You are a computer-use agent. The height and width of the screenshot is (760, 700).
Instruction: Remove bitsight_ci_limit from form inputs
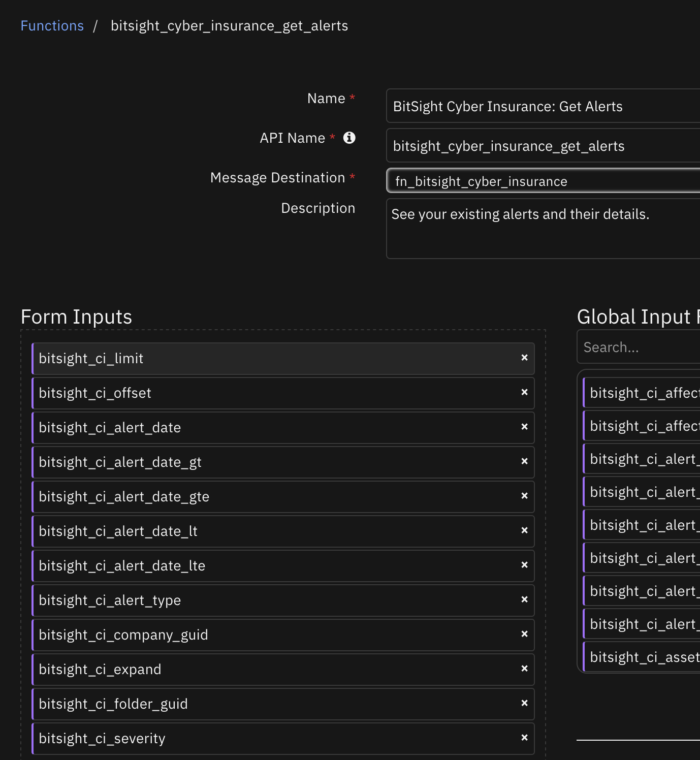click(525, 358)
